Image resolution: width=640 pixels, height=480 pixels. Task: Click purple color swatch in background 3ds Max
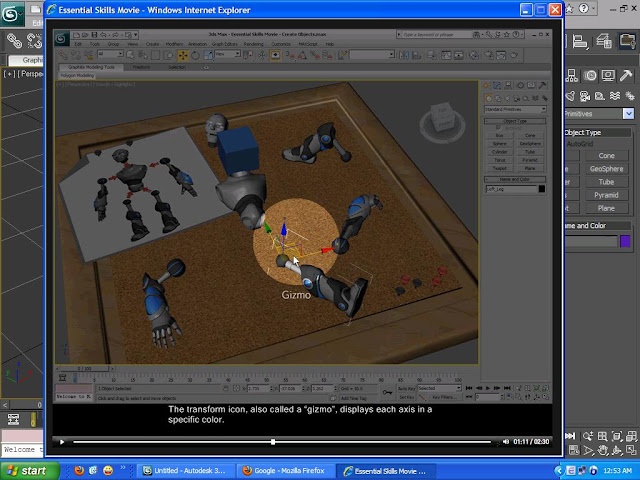click(x=625, y=241)
